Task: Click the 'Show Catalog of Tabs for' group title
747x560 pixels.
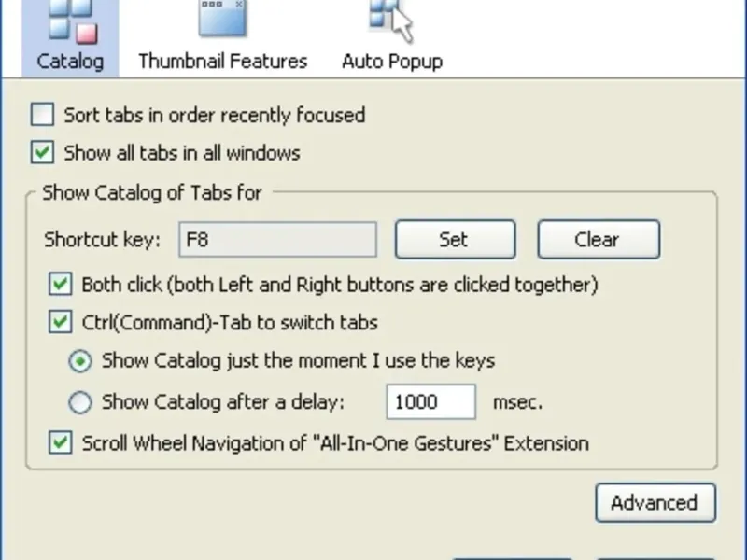Action: point(151,193)
